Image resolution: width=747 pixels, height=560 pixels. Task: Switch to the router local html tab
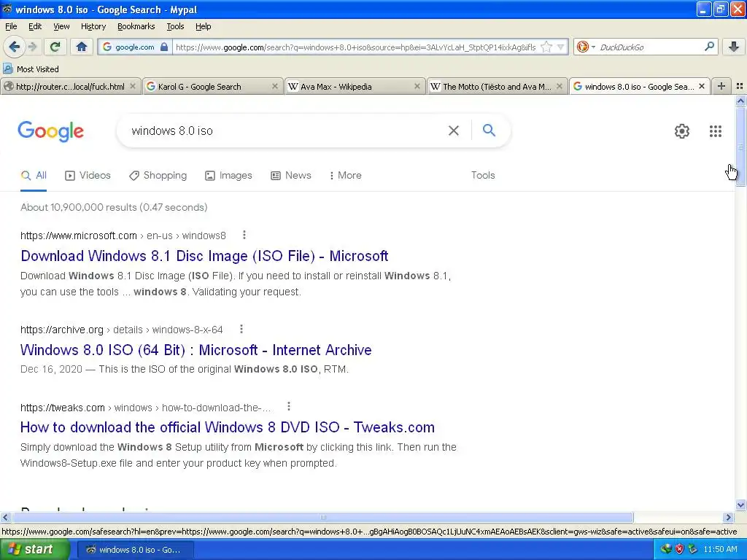pyautogui.click(x=71, y=86)
